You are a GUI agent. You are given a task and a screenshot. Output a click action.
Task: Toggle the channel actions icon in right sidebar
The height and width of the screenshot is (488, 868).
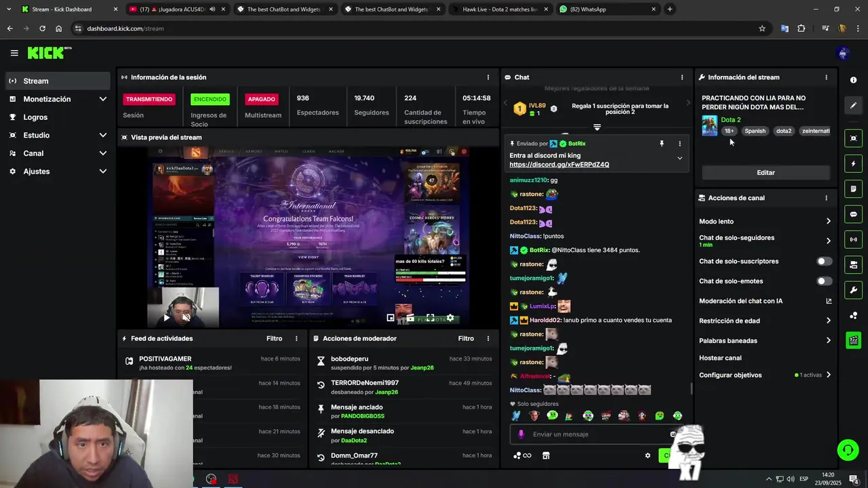(853, 264)
